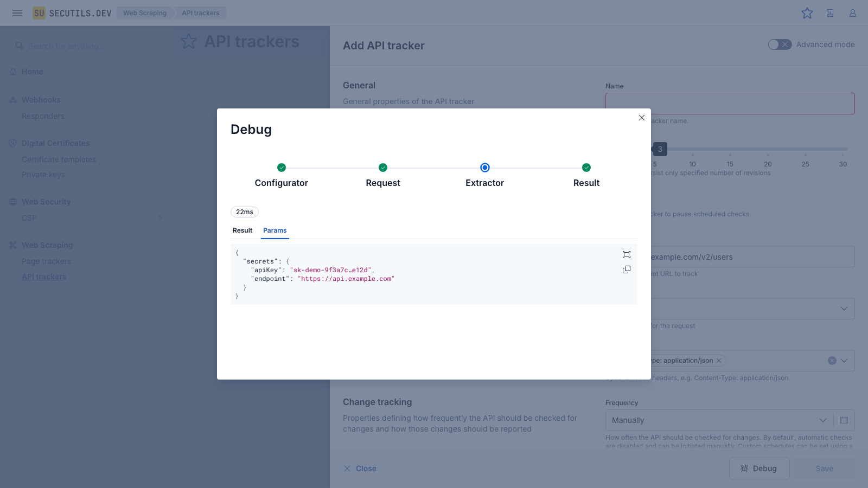The width and height of the screenshot is (868, 488).
Task: Click the Debug button in the footer
Action: tap(759, 468)
